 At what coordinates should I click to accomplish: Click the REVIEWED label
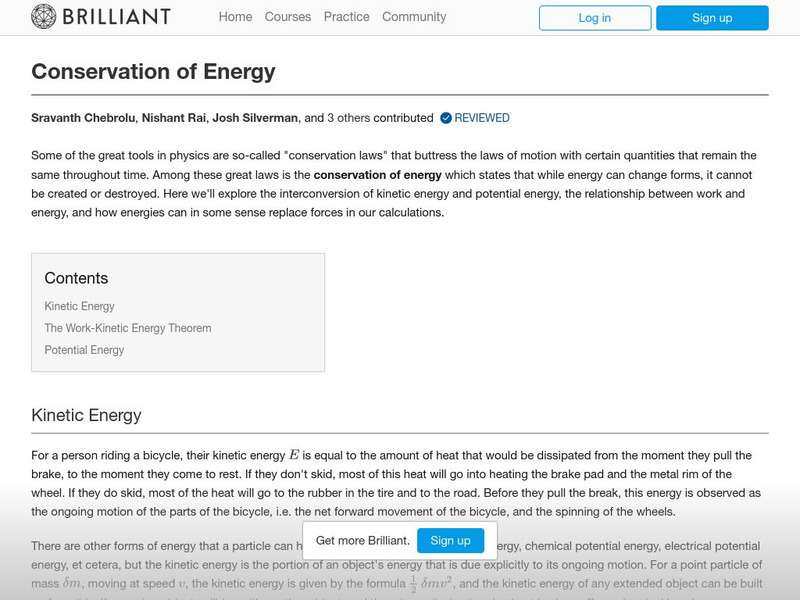[482, 118]
